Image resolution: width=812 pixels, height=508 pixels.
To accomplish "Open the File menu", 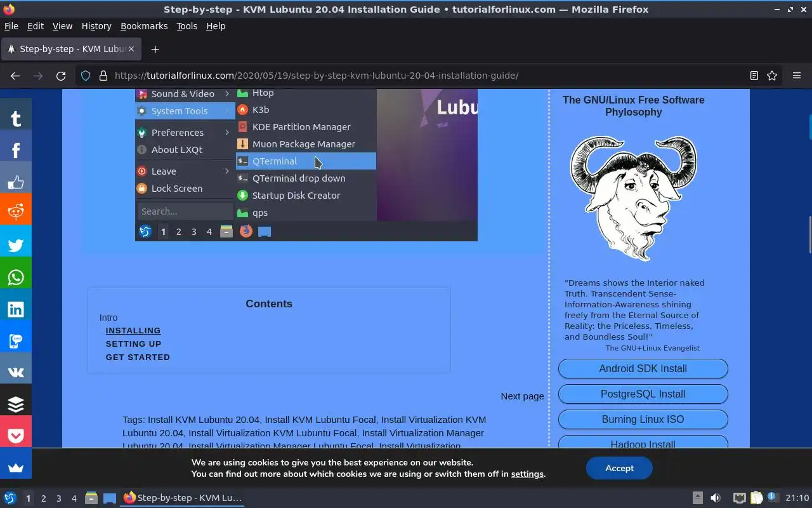I will [11, 26].
